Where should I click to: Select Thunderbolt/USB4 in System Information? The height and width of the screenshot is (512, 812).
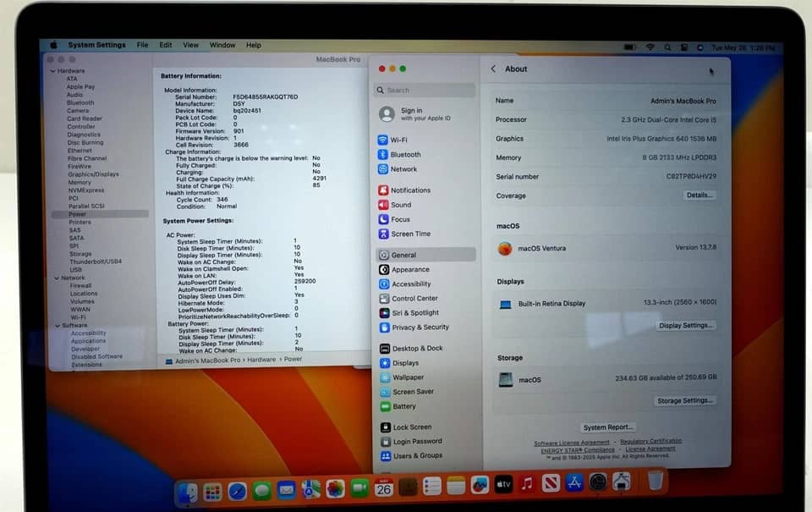click(x=96, y=262)
